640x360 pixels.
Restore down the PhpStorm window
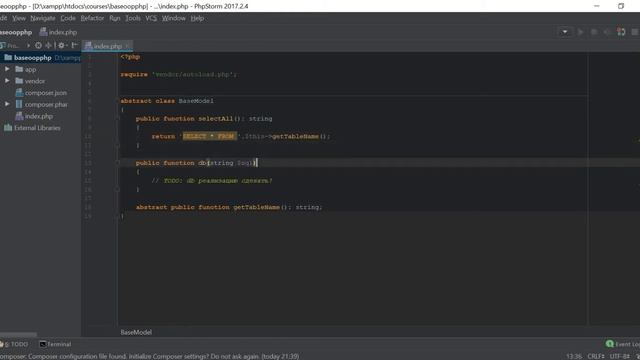(621, 6)
